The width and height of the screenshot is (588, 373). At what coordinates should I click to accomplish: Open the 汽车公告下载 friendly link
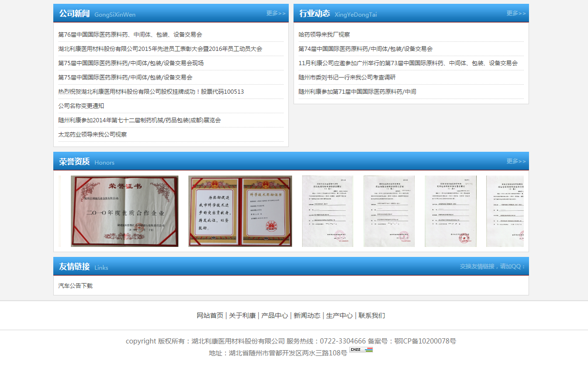75,286
